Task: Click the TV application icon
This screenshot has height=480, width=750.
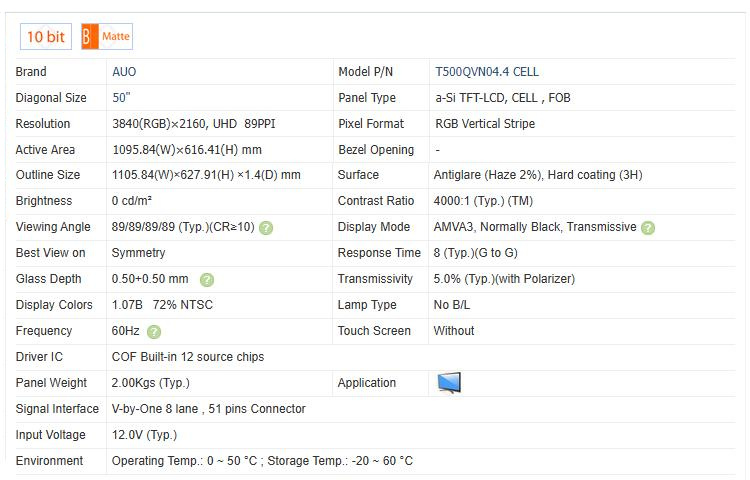Action: [x=449, y=383]
